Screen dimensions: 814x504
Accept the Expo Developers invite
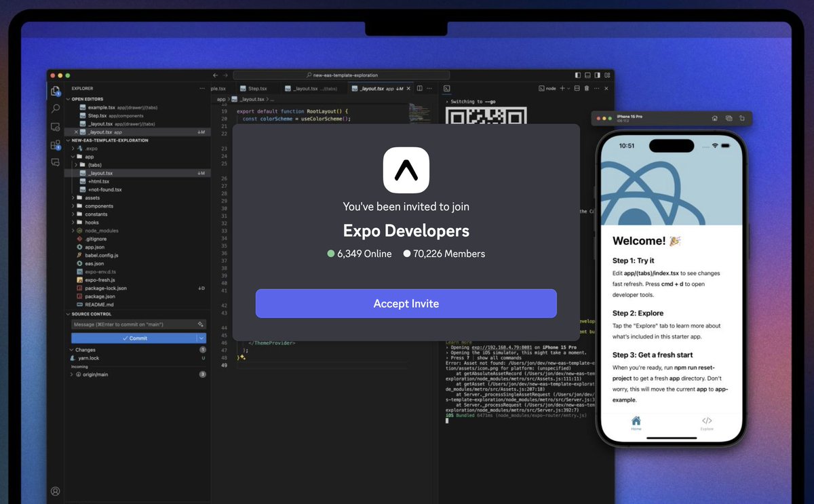pyautogui.click(x=406, y=303)
